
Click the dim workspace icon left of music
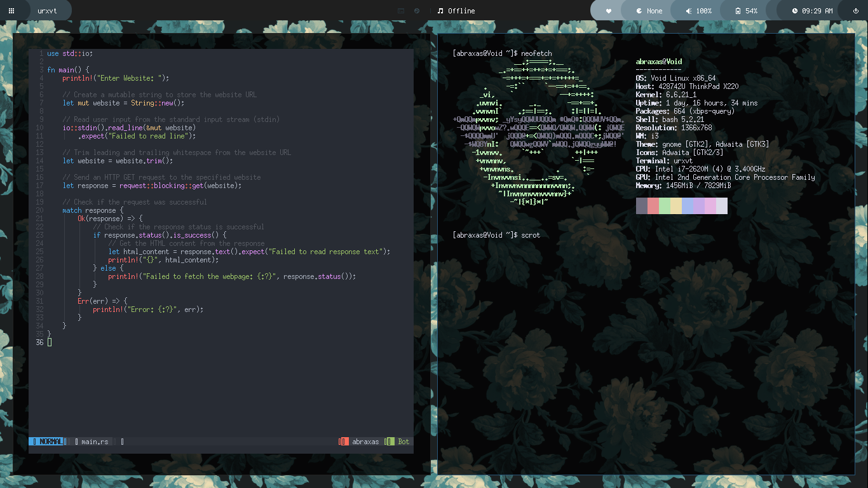(x=401, y=11)
